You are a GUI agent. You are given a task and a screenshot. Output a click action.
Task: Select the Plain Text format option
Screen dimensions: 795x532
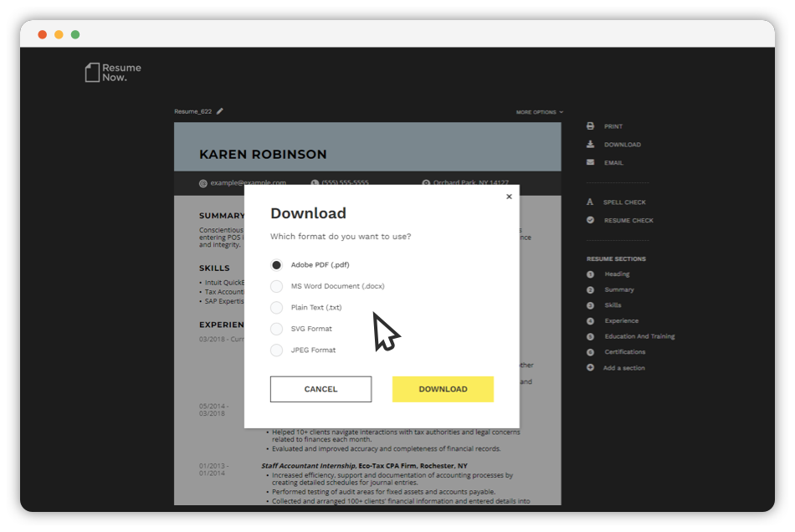tap(276, 307)
